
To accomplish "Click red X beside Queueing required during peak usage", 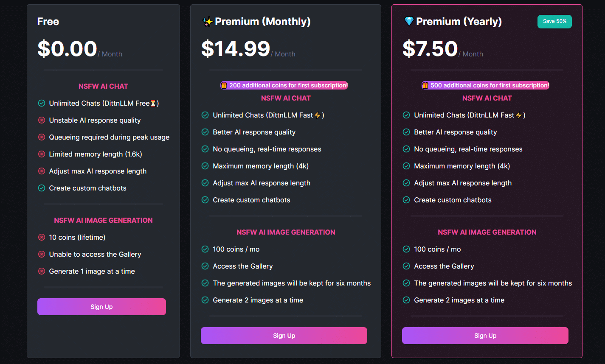I will [x=42, y=137].
